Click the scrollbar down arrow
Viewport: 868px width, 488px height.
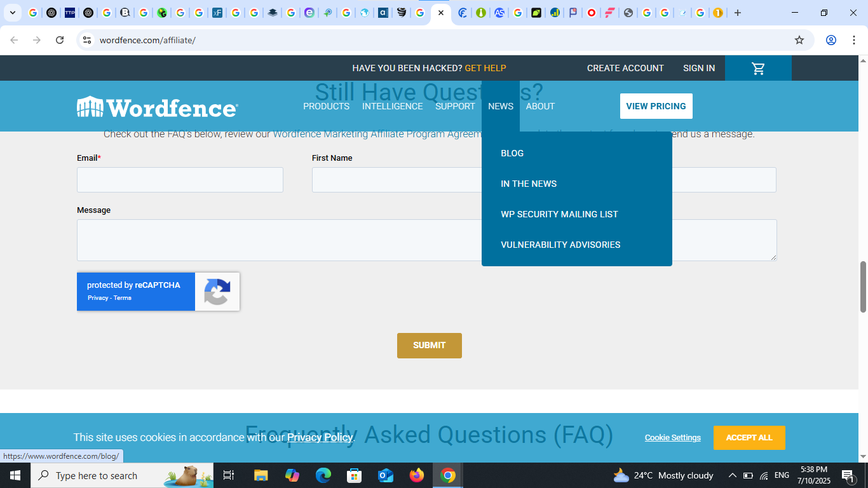click(863, 456)
